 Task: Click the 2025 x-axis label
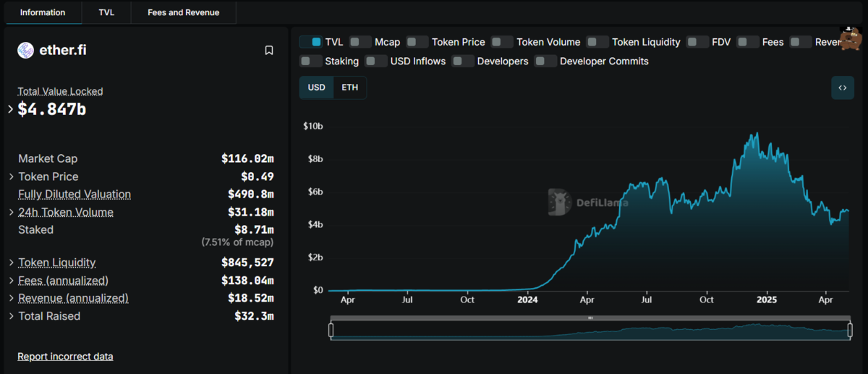coord(766,299)
